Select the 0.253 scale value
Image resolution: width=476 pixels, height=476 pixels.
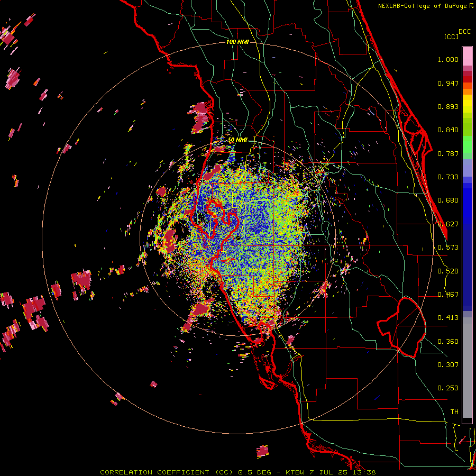(x=448, y=388)
